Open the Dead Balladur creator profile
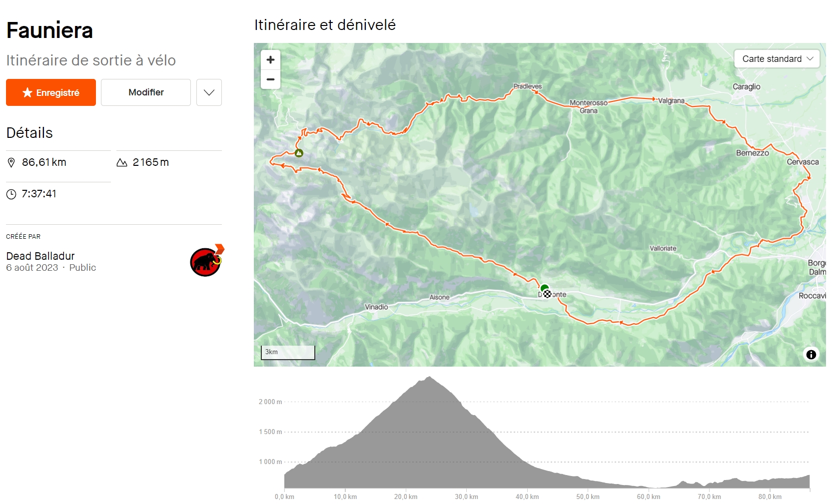 click(x=40, y=256)
